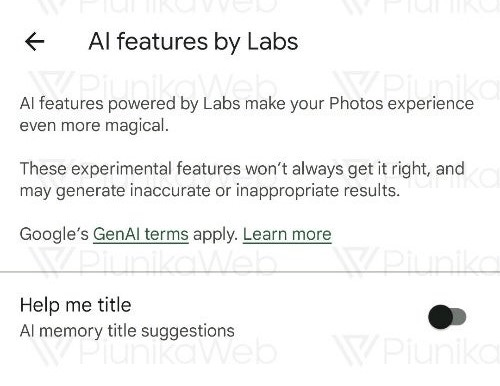Click the horizontal divider above Help me title

pos(250,272)
